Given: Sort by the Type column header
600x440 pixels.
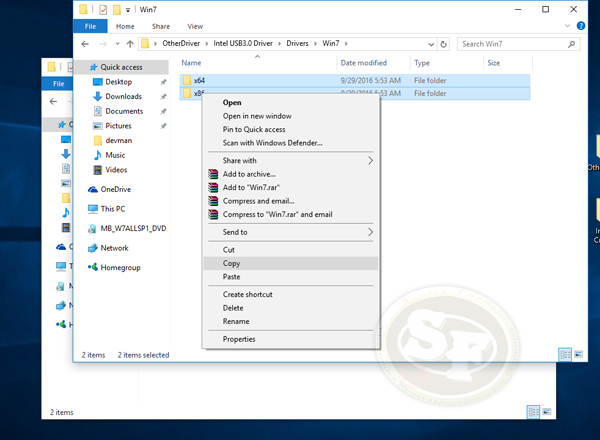Looking at the screenshot, I should point(422,63).
